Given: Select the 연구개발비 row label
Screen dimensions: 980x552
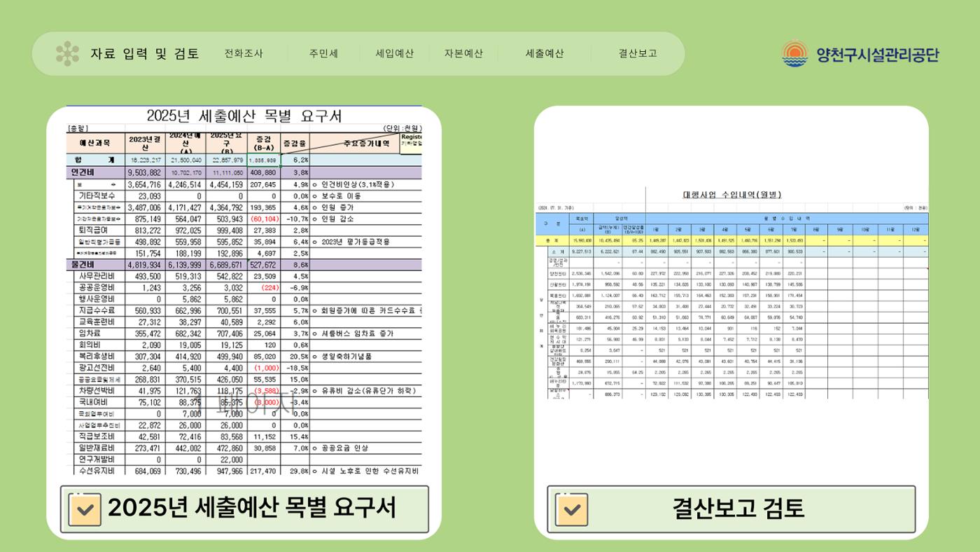Looking at the screenshot, I should (x=98, y=459).
